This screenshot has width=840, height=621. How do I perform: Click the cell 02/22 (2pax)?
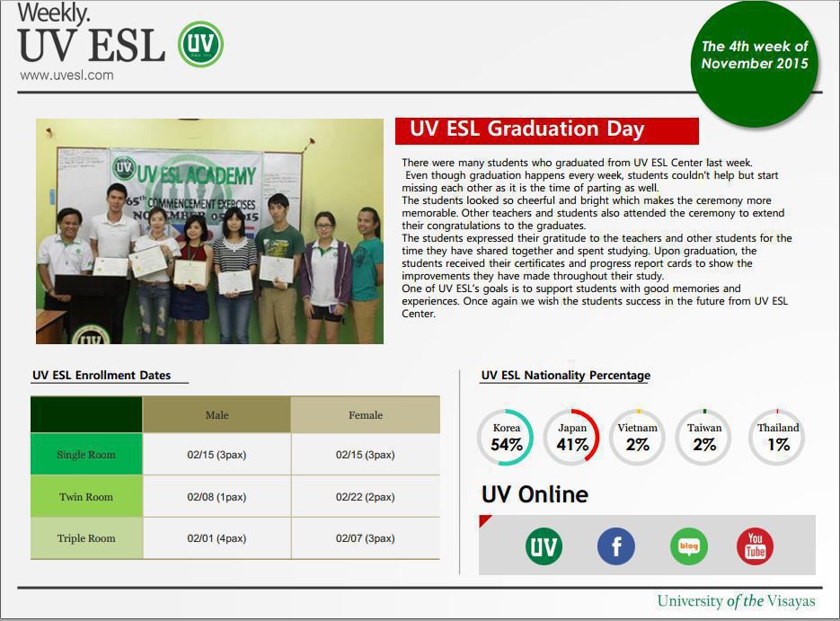coord(366,497)
